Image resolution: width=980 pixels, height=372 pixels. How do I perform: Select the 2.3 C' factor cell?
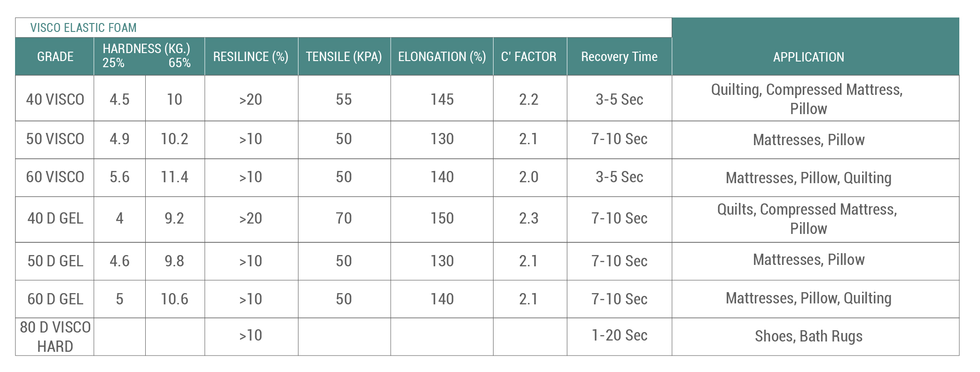pos(529,218)
